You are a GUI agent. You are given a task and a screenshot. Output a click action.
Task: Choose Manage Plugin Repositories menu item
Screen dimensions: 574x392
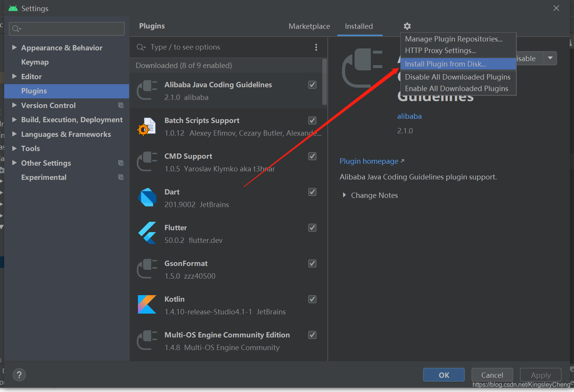pos(458,39)
